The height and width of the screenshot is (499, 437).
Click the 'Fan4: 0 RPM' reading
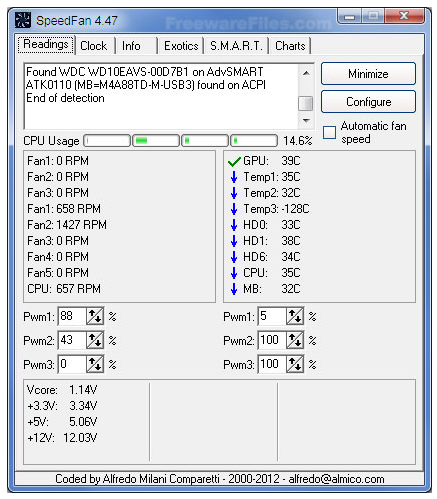pos(58,257)
